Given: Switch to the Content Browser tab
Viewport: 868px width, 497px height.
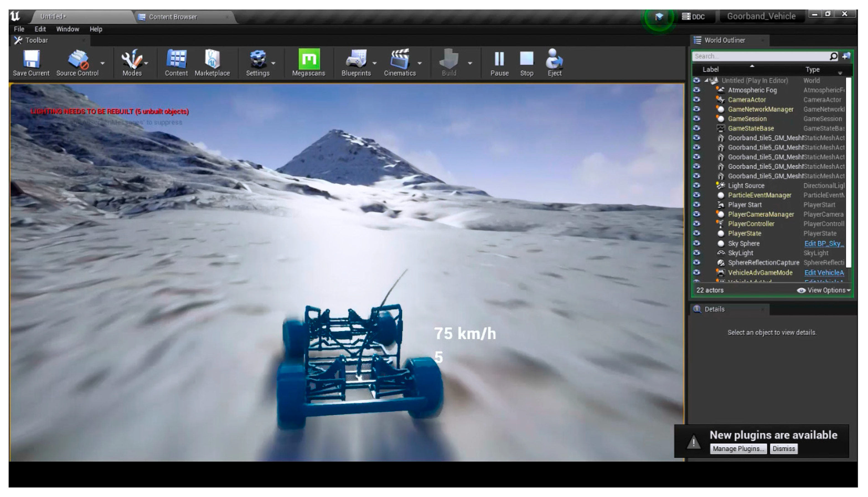Looking at the screenshot, I should point(173,17).
